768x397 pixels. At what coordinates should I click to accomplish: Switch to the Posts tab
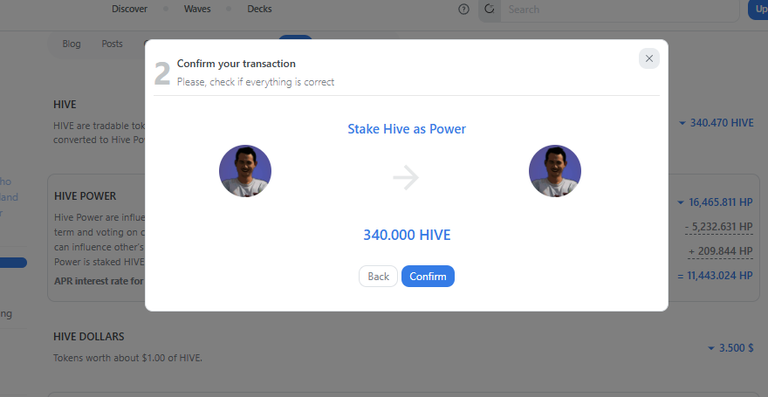coord(112,44)
